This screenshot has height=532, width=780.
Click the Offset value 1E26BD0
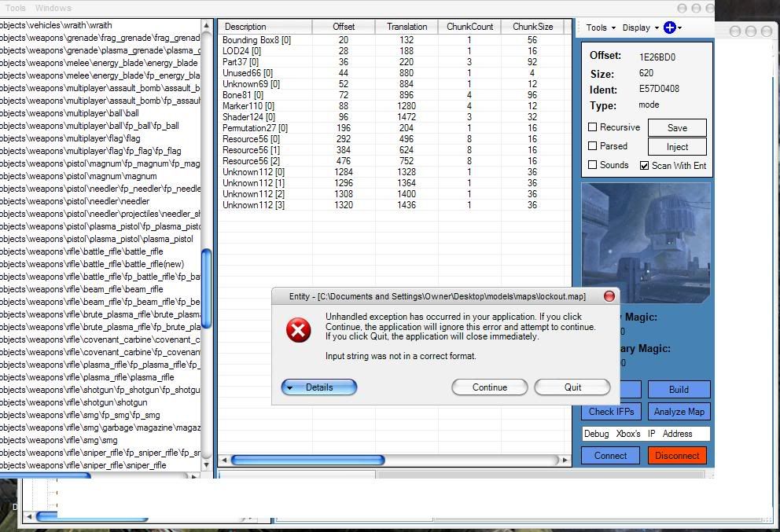657,57
